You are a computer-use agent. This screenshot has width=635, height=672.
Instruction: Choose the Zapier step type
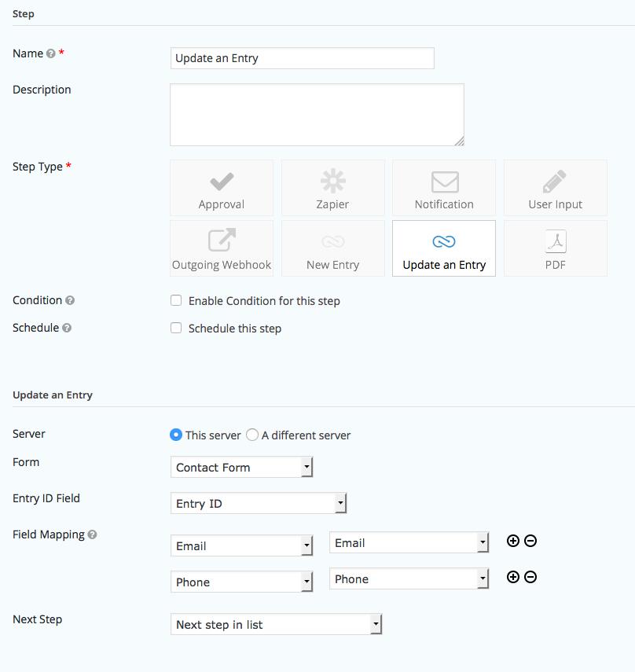coord(333,189)
